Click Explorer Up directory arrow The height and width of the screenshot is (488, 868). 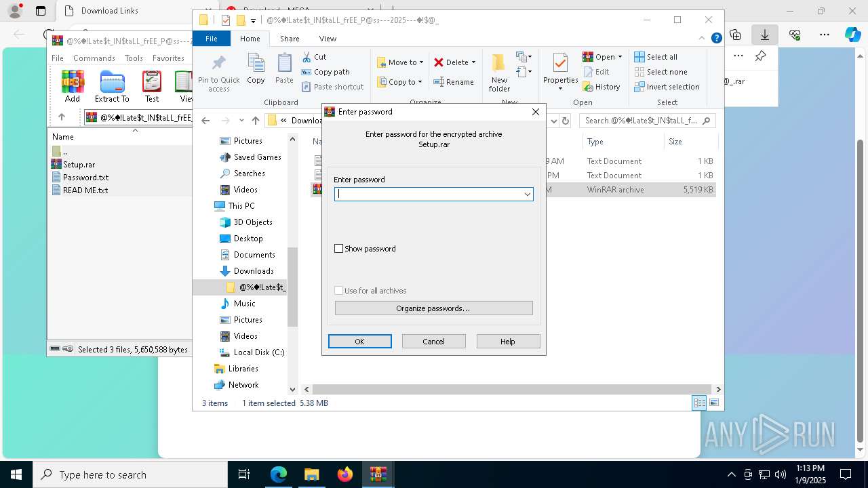click(x=255, y=121)
